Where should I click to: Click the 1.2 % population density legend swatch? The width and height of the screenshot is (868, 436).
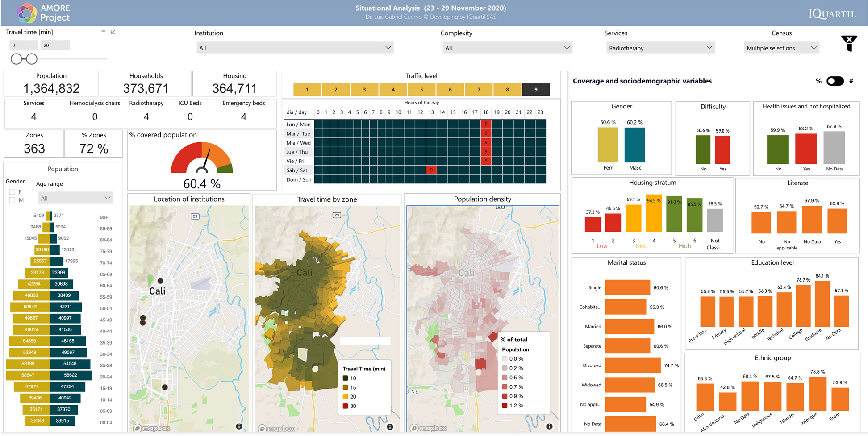pyautogui.click(x=505, y=406)
